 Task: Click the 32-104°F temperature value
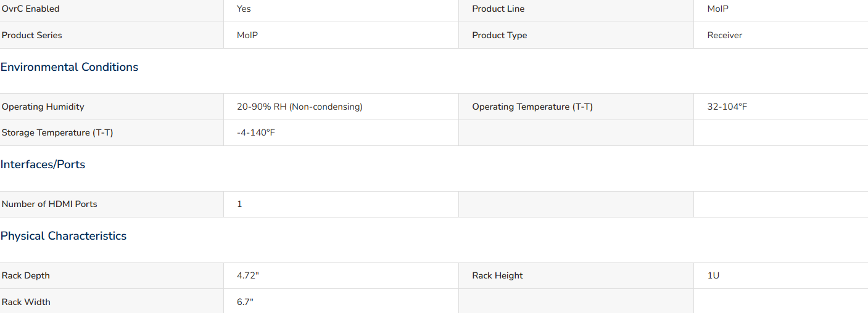(x=727, y=107)
